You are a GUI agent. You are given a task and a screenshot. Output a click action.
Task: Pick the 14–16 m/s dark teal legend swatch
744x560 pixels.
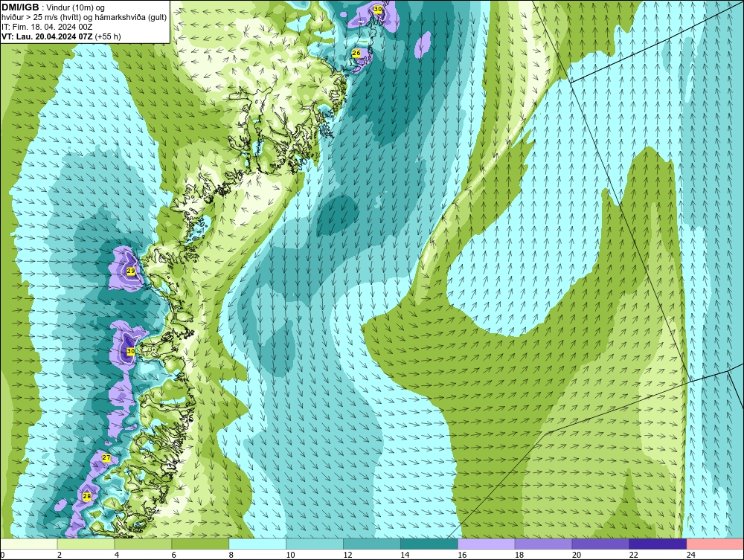(x=429, y=544)
